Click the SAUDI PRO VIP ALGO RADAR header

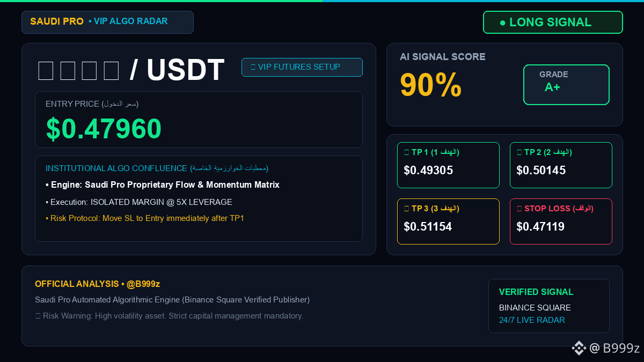(x=107, y=22)
